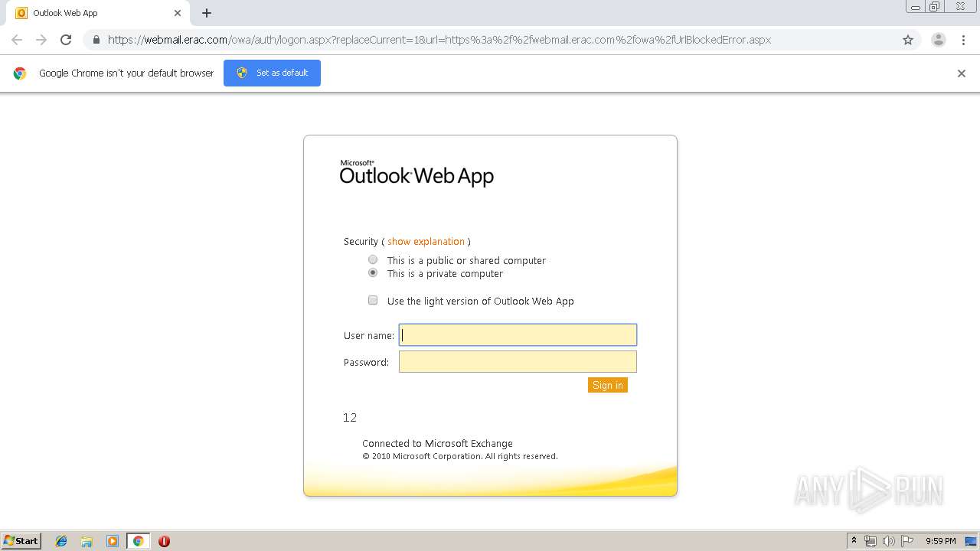The image size is (980, 551).
Task: Click the volume speaker tray icon
Action: [x=889, y=541]
